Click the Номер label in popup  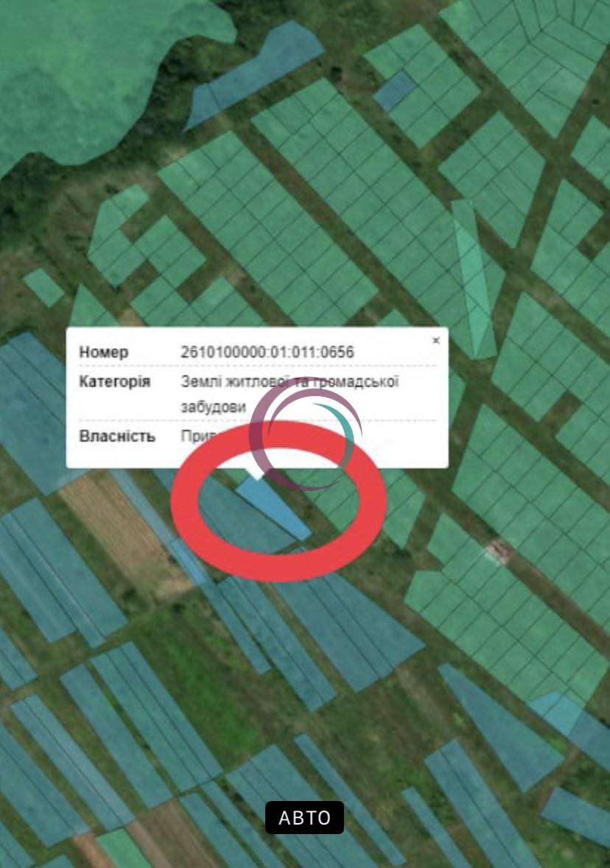pos(104,352)
